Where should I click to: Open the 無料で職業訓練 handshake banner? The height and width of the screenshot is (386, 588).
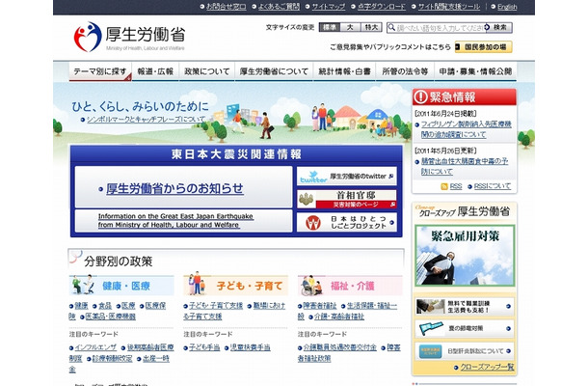point(464,307)
